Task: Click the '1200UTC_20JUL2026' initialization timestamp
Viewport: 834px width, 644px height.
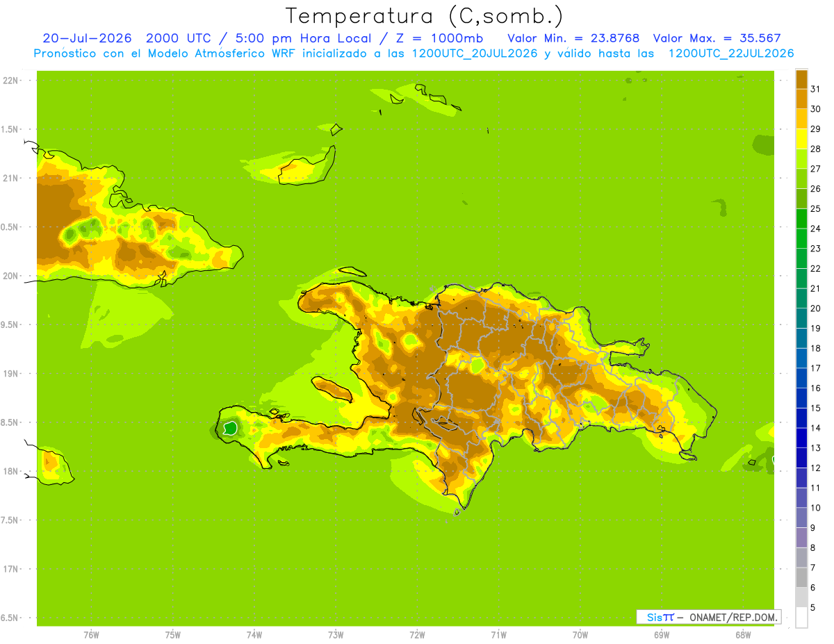Action: point(475,53)
